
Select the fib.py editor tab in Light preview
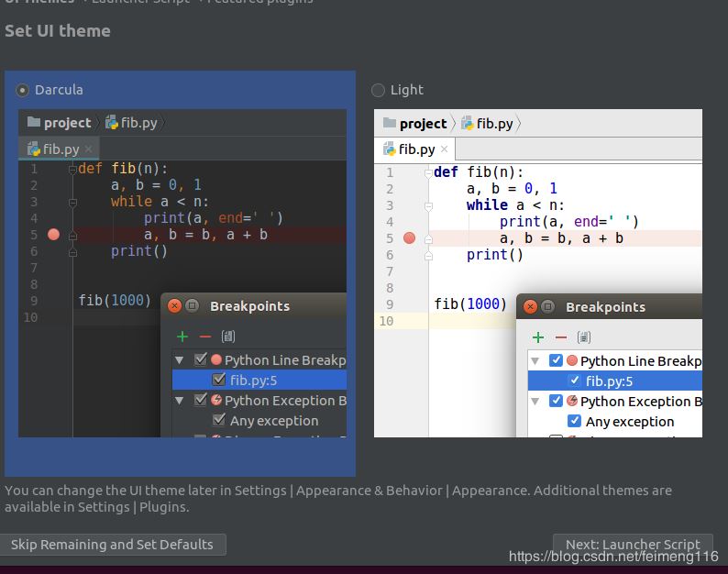[x=409, y=149]
